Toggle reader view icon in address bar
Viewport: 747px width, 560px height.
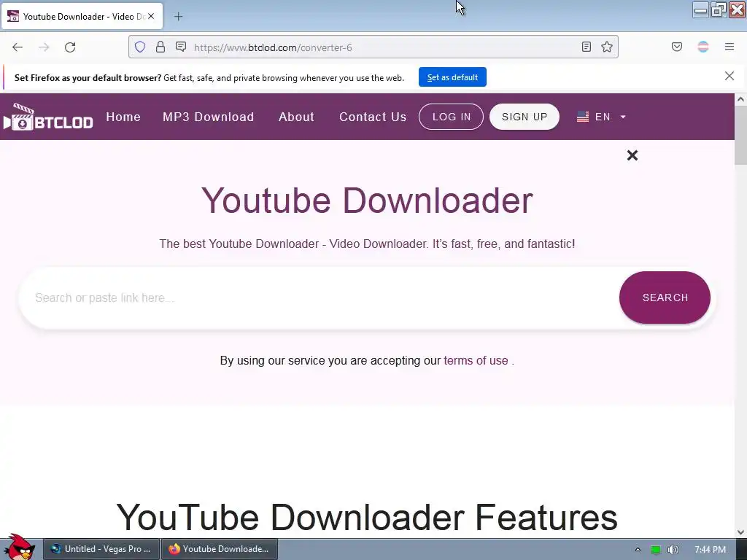point(587,47)
